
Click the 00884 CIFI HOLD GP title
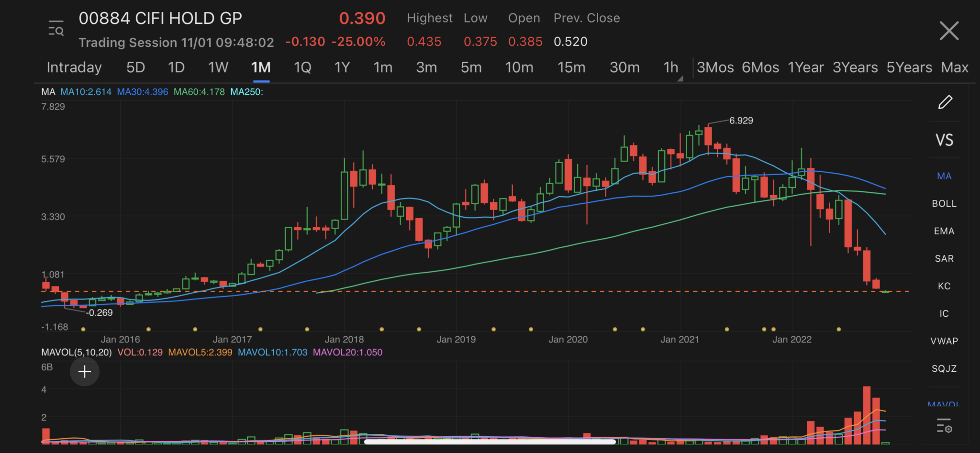[x=160, y=19]
